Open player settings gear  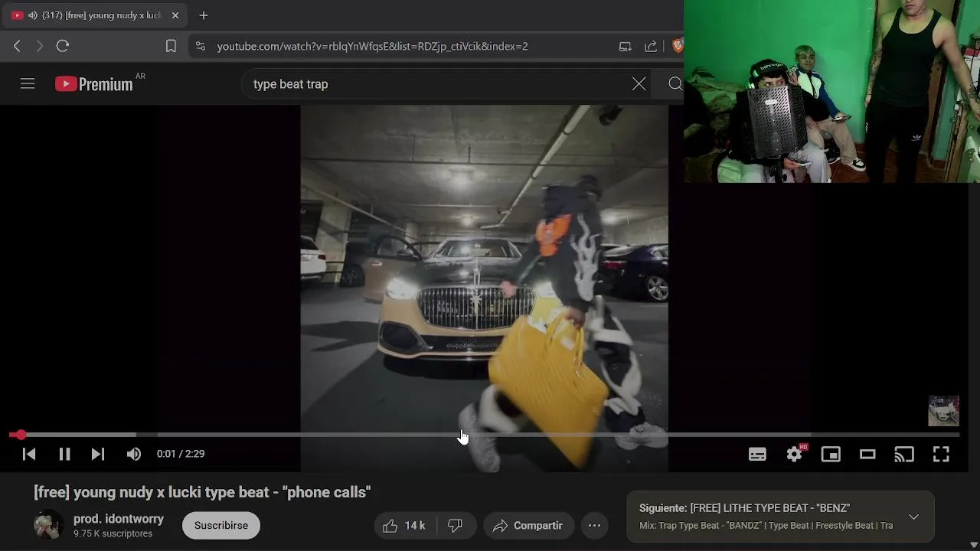795,454
